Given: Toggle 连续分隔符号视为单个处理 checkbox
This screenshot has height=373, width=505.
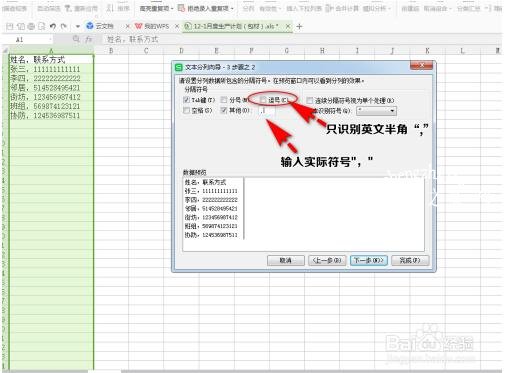Looking at the screenshot, I should tap(310, 100).
